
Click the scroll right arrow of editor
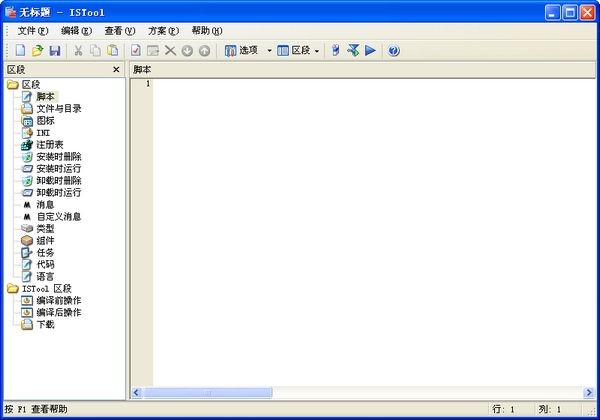click(x=589, y=392)
